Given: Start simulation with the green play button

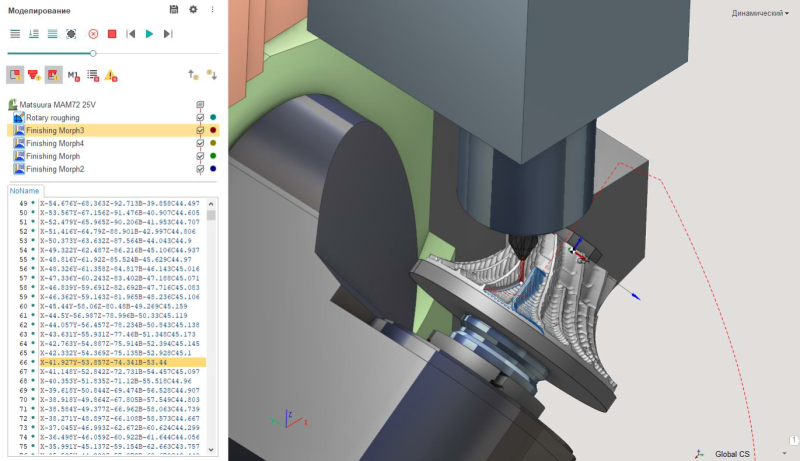Looking at the screenshot, I should point(149,34).
